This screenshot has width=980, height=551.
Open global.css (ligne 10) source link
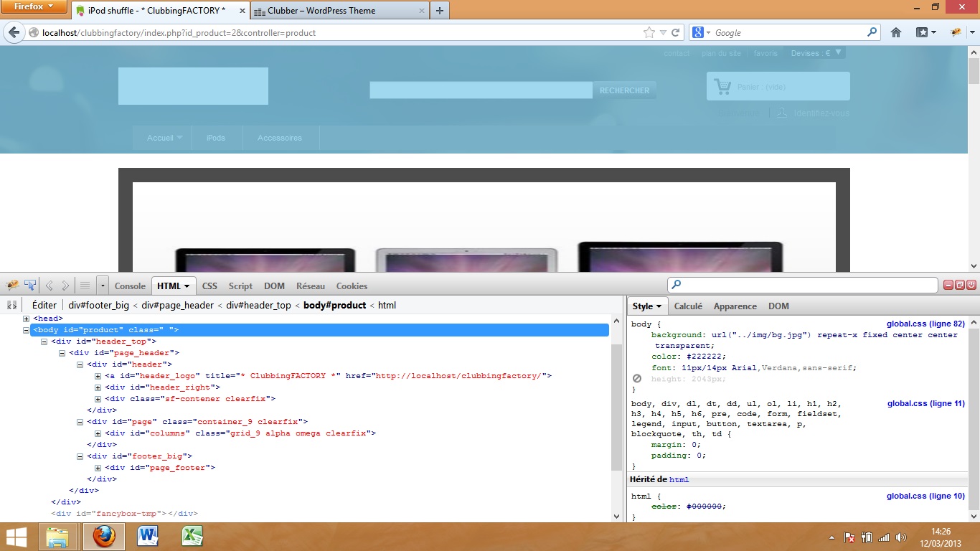pyautogui.click(x=925, y=496)
